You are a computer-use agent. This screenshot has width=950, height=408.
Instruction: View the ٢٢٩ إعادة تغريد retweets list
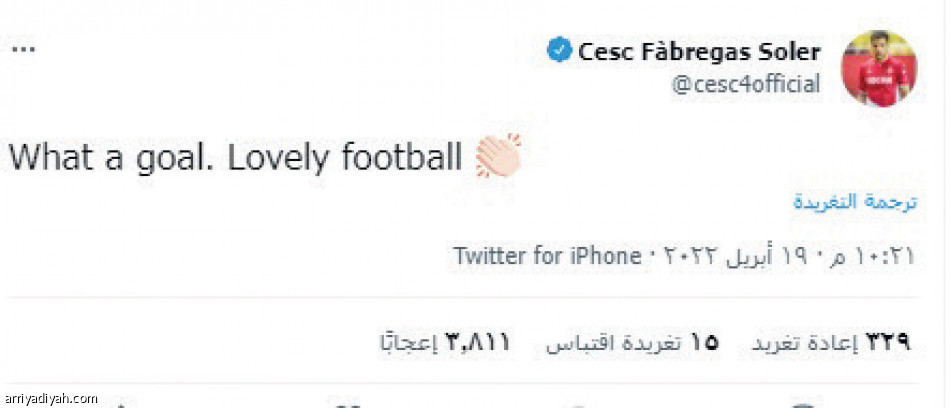[x=831, y=343]
